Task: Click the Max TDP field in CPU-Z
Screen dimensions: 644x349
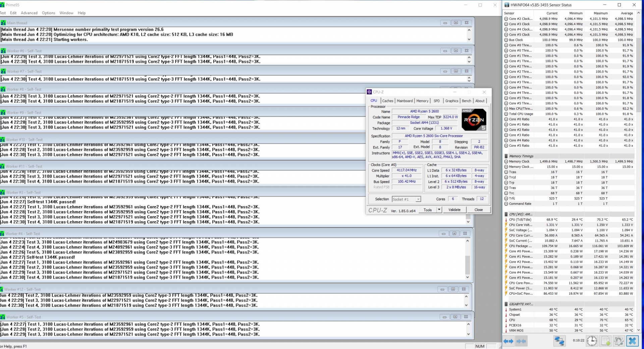Action: (450, 117)
